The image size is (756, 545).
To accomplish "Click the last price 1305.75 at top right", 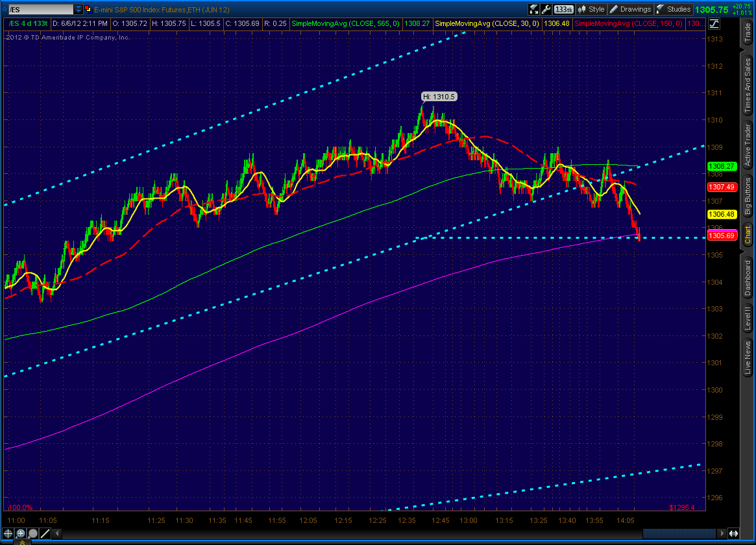I will tap(712, 10).
